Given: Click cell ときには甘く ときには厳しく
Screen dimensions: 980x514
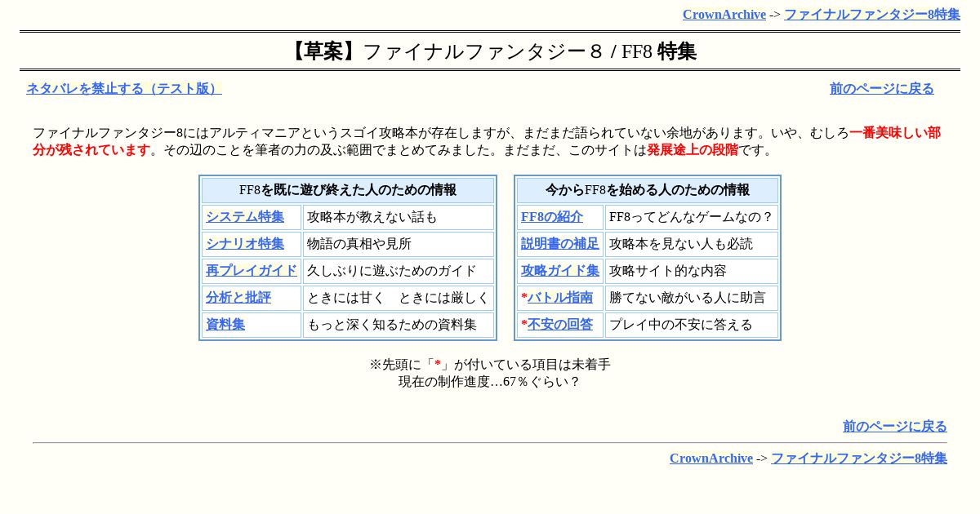Looking at the screenshot, I should point(399,298).
